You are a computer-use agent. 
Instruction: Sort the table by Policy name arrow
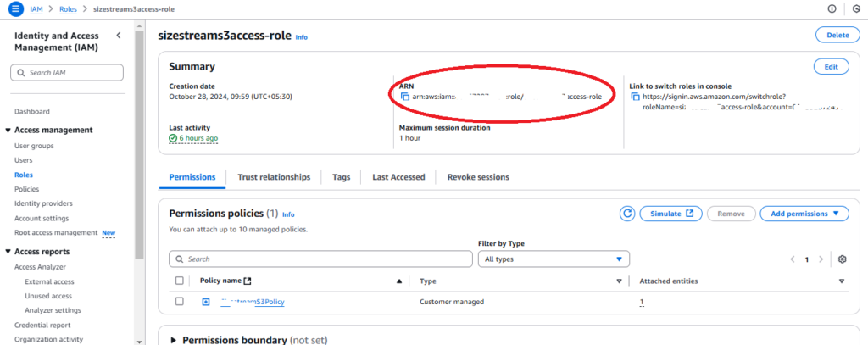(x=399, y=281)
